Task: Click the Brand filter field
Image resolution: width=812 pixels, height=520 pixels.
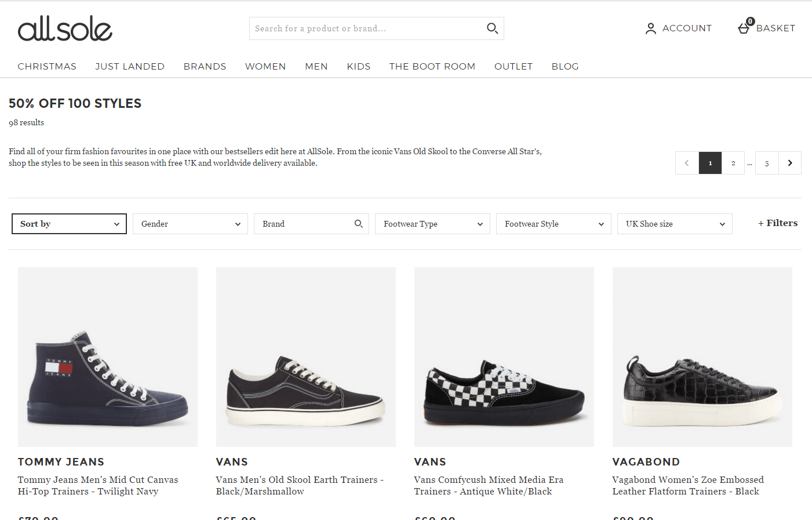Action: click(311, 224)
